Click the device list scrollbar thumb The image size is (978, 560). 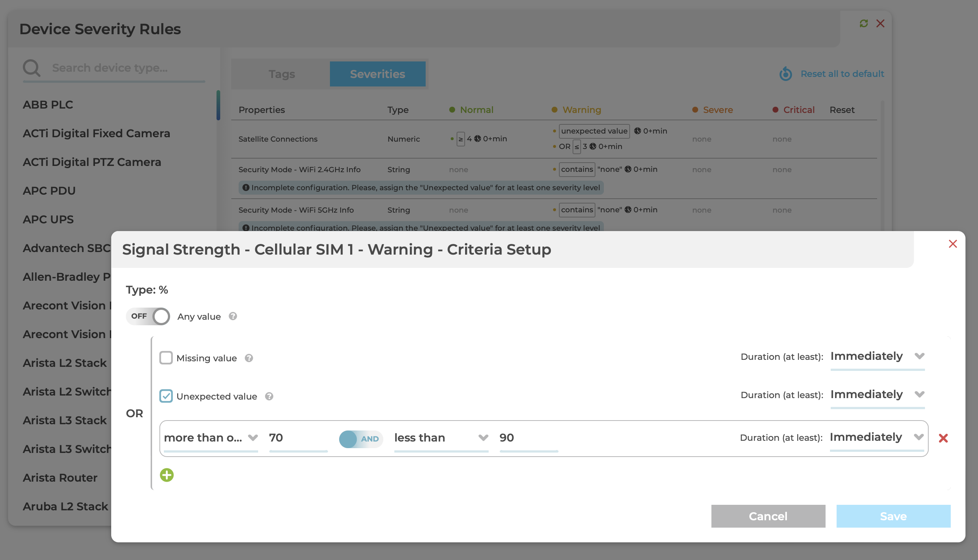(x=218, y=105)
